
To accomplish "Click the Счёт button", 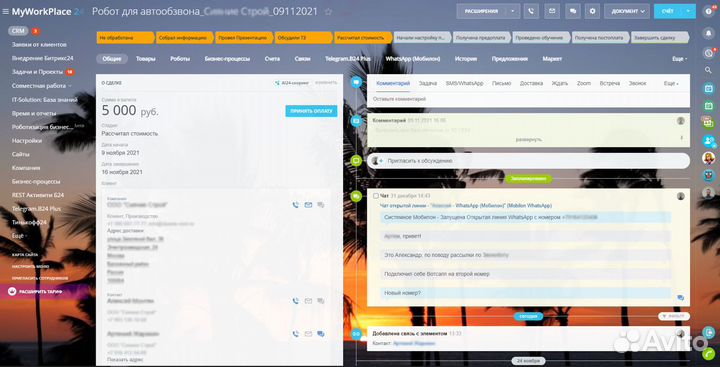I will (x=668, y=11).
